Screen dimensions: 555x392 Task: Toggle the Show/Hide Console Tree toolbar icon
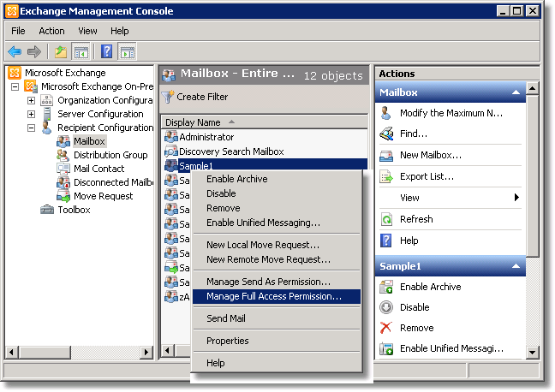(x=81, y=52)
